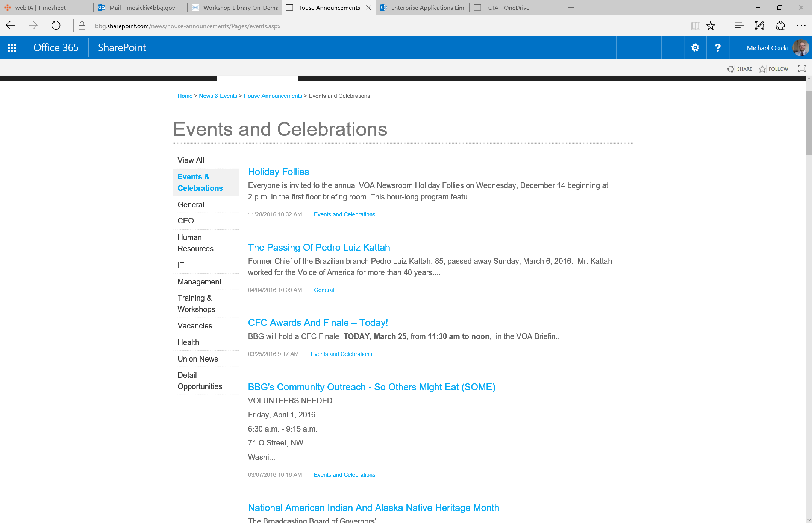Click Events and Celebrations tag under CFC Awards
Screen dimensions: 812x523
pyautogui.click(x=341, y=354)
